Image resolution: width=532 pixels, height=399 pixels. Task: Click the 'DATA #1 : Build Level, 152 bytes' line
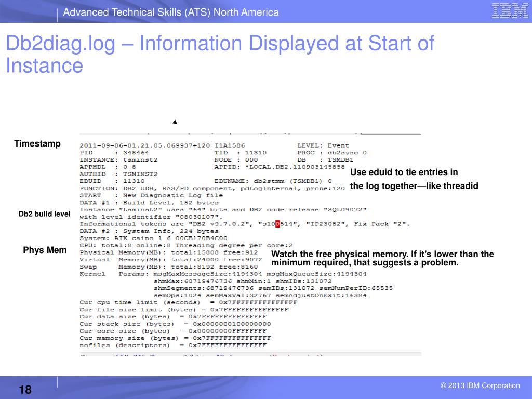[149, 203]
